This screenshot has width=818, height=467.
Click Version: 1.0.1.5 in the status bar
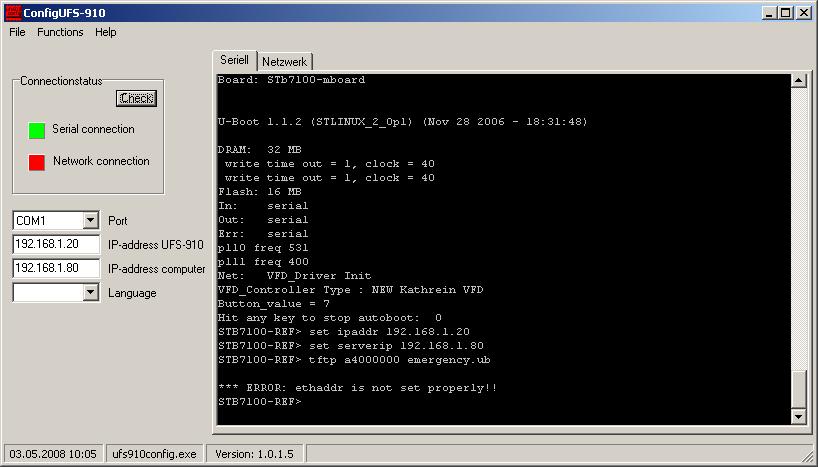click(254, 454)
